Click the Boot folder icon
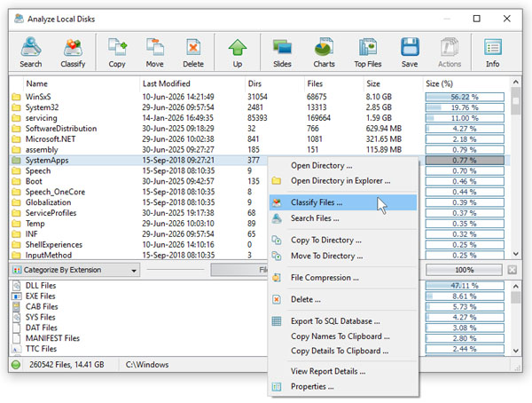The image size is (532, 403). (x=16, y=181)
